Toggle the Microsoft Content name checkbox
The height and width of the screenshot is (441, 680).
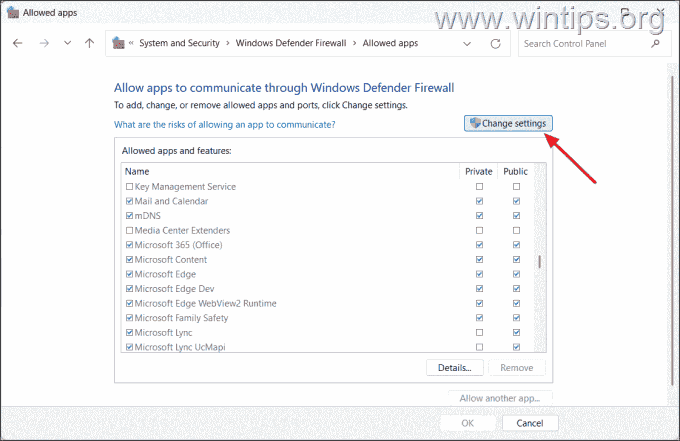pyautogui.click(x=129, y=259)
